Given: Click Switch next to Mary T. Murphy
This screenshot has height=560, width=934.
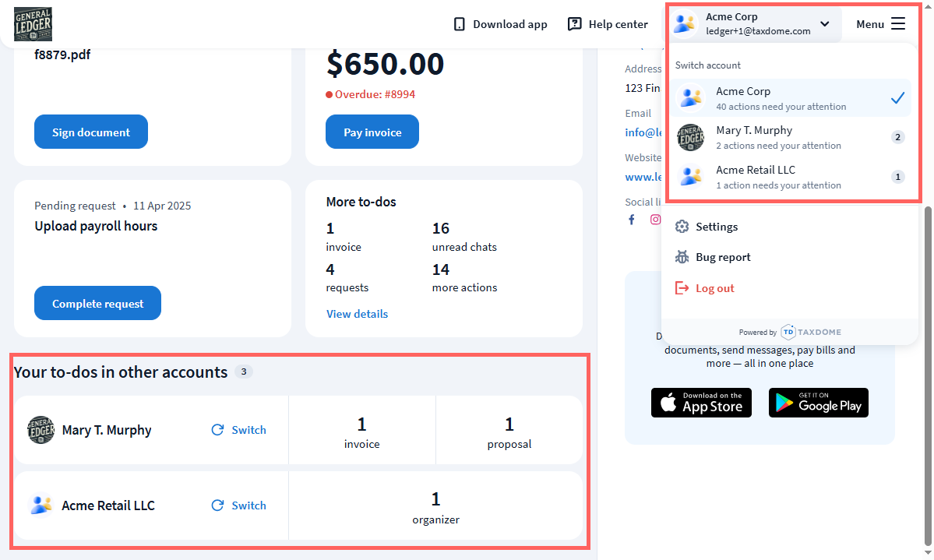Looking at the screenshot, I should tap(239, 430).
